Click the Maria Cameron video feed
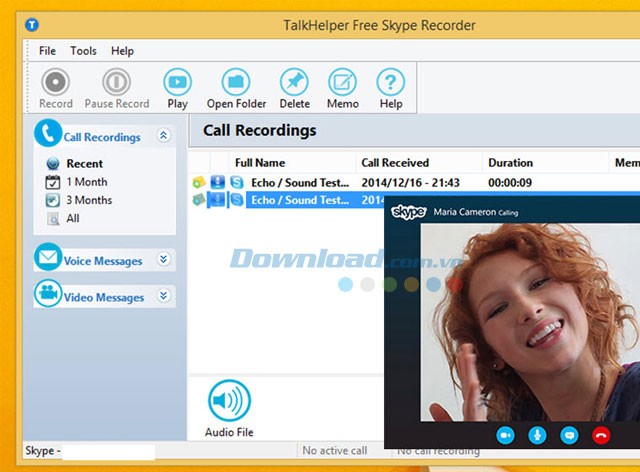Image resolution: width=640 pixels, height=472 pixels. 530,323
